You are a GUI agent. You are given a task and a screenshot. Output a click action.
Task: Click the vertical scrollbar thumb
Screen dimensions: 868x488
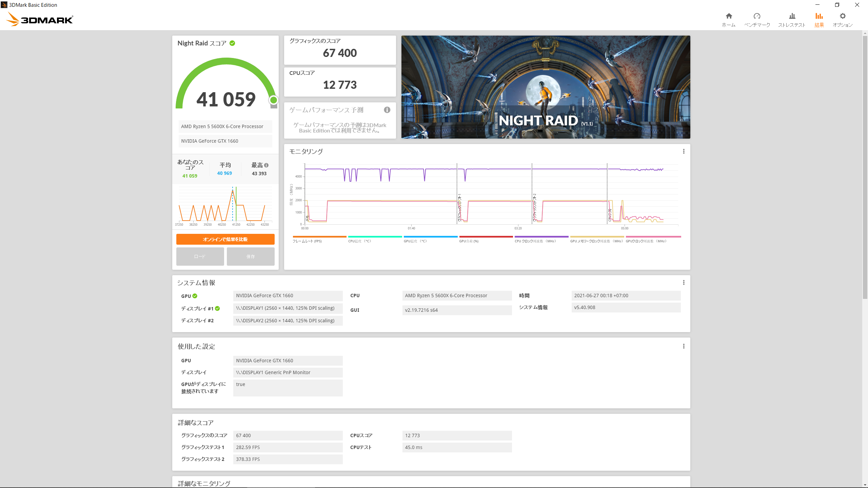pos(865,167)
